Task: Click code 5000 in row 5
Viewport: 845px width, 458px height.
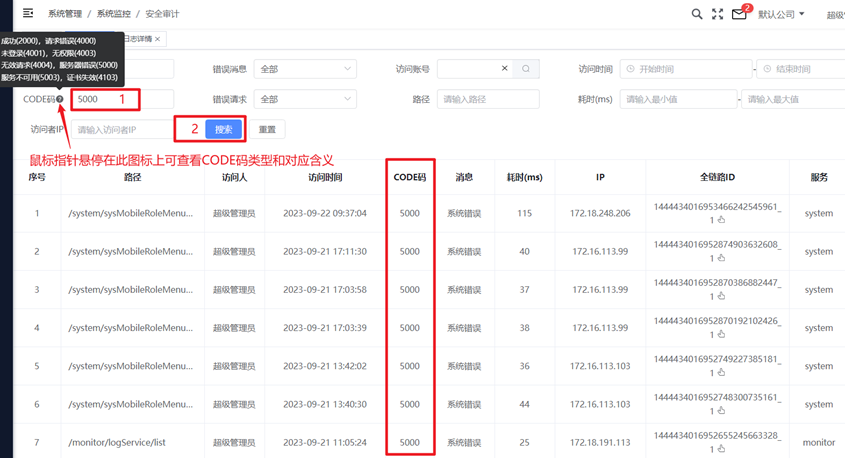Action: [410, 366]
